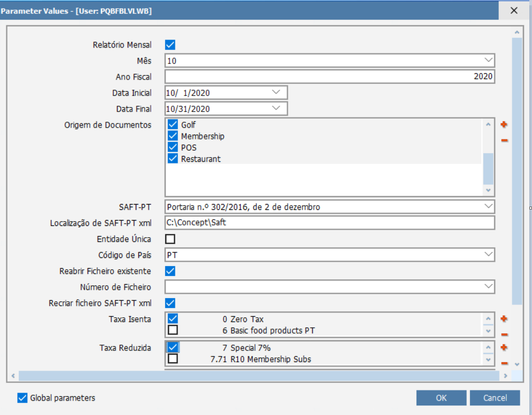
Task: Click the main horizontal scrollbar thumb
Action: [259, 375]
